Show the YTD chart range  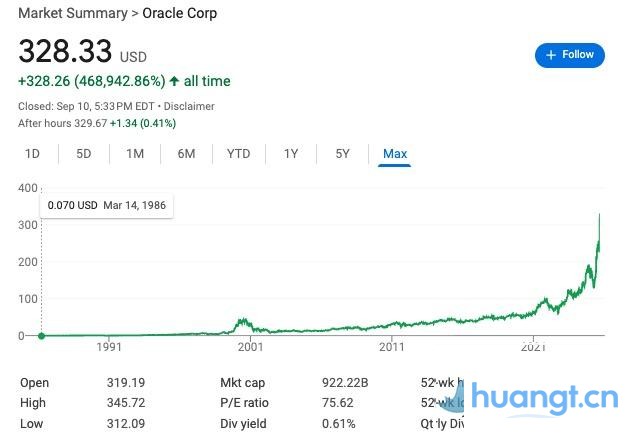point(238,154)
